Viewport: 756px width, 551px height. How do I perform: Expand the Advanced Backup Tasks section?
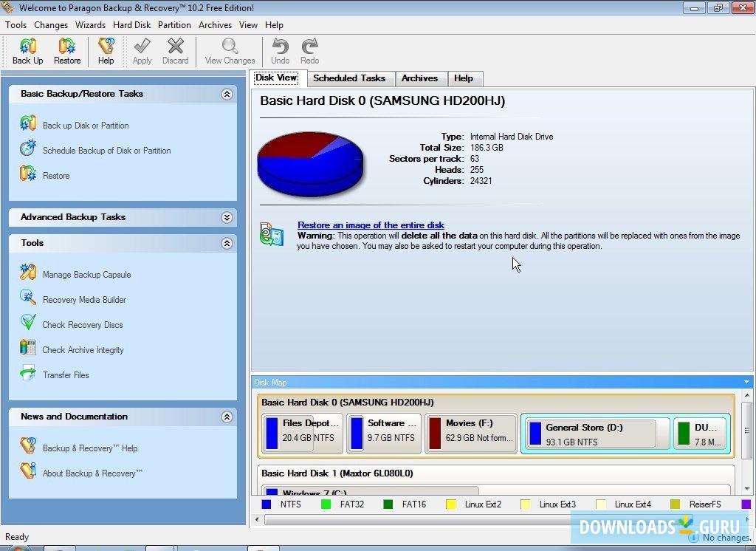(x=227, y=217)
